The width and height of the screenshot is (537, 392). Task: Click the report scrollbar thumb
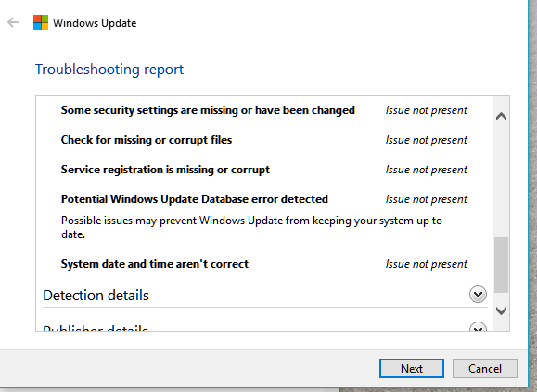pyautogui.click(x=501, y=265)
